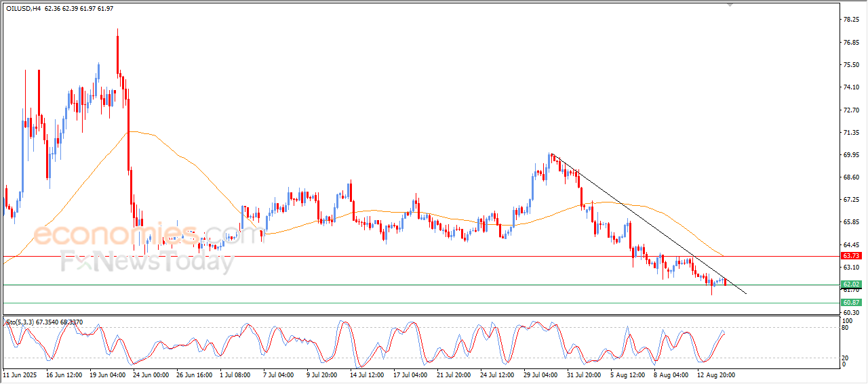
Task: Select the red horizontal resistance line
Action: (420, 256)
